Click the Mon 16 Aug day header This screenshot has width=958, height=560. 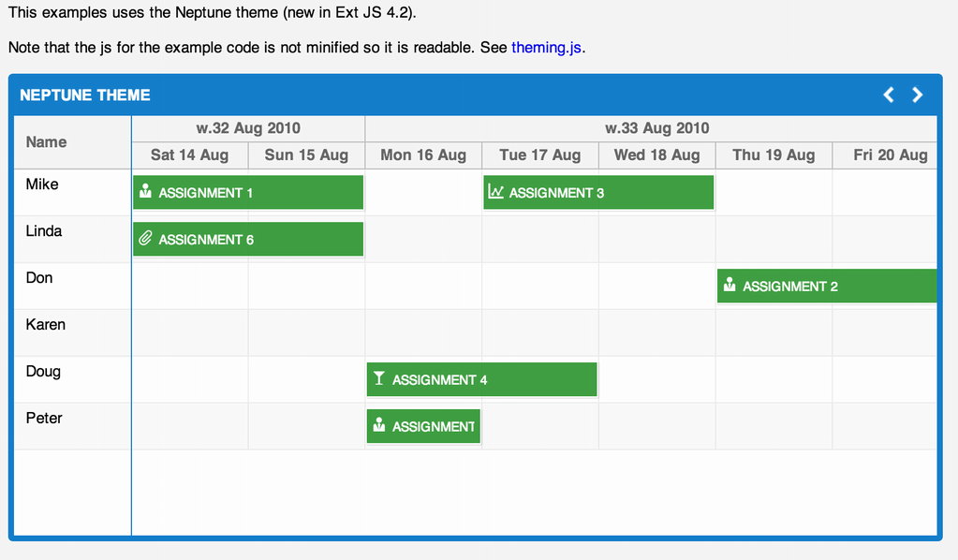click(423, 155)
